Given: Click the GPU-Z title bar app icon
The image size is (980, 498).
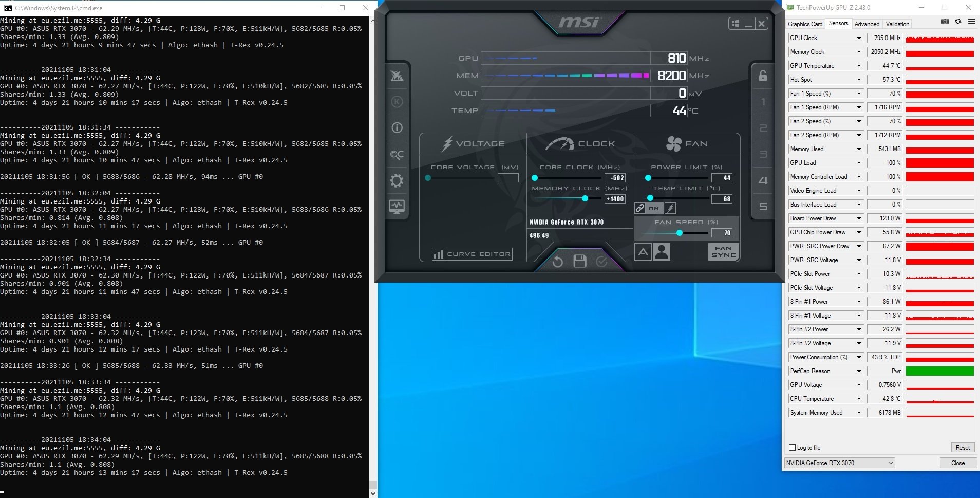Looking at the screenshot, I should click(790, 8).
